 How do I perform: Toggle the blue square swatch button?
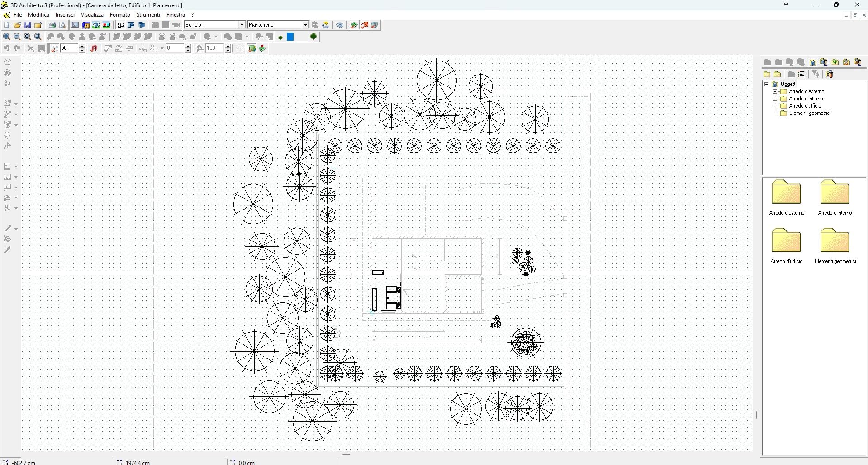pos(290,37)
